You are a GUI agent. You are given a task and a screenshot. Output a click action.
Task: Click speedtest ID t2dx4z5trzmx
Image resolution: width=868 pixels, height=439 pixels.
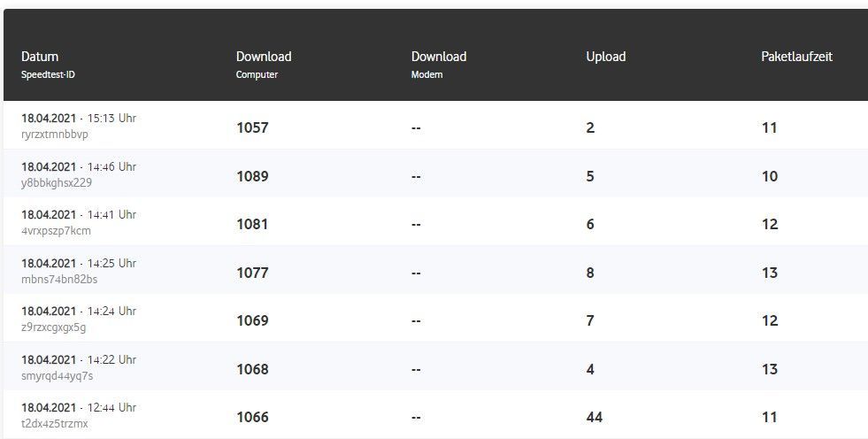pos(55,423)
